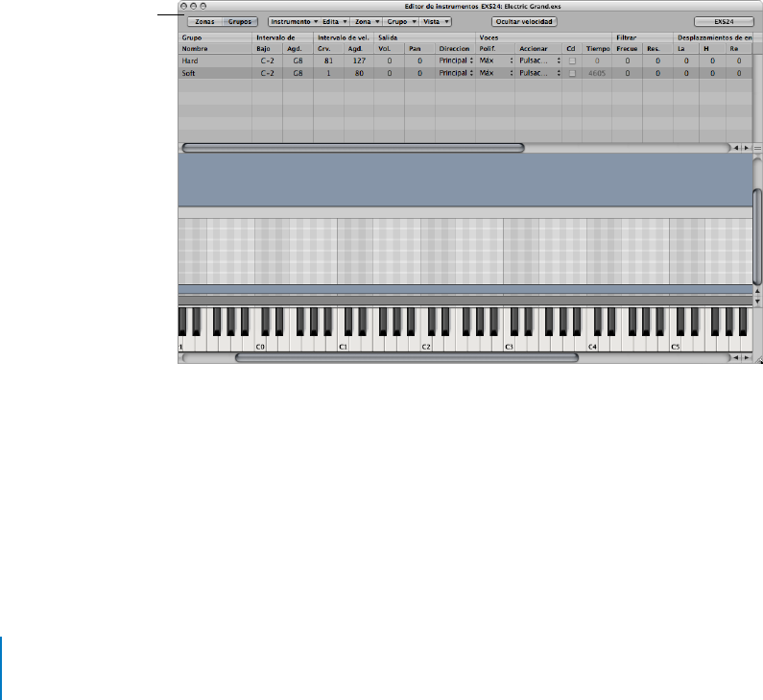The image size is (763, 700).
Task: Click the table scroll-right arrow
Action: click(747, 148)
